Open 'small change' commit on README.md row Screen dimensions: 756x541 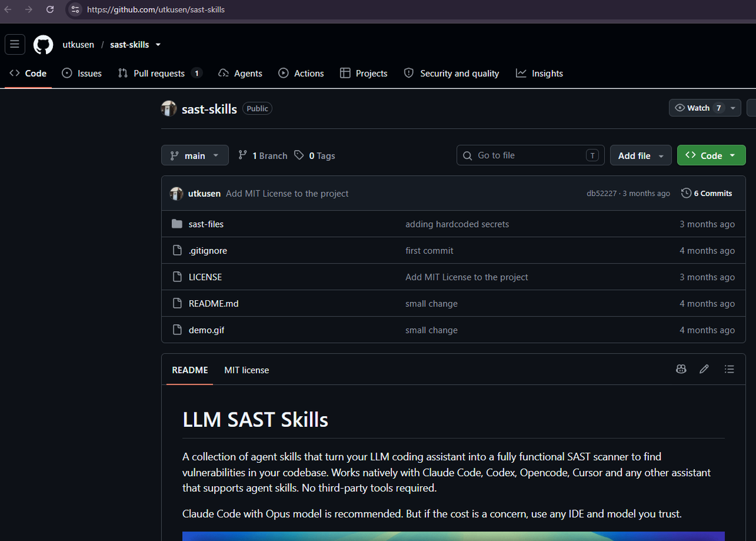pyautogui.click(x=432, y=303)
